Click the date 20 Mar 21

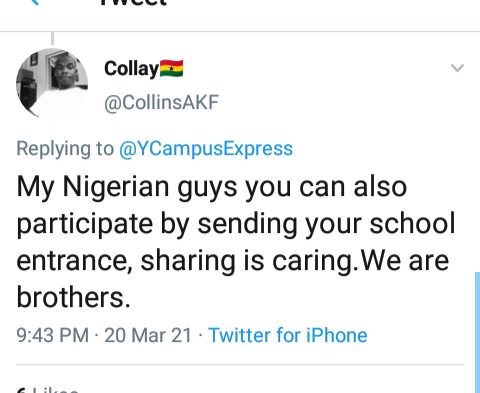tap(148, 335)
